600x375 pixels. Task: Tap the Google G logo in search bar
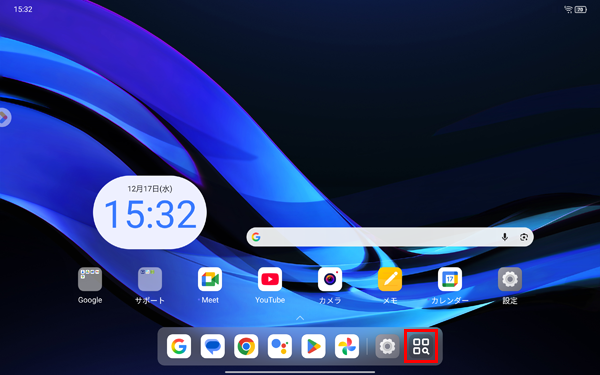tap(256, 237)
